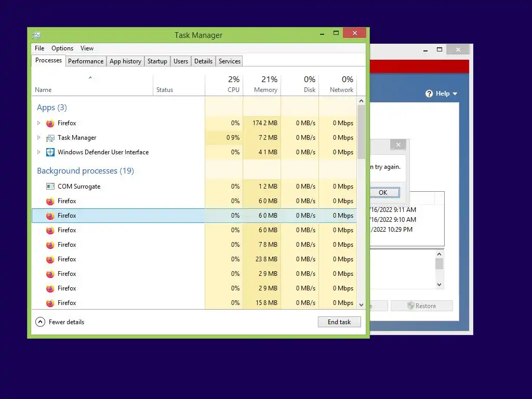Switch to the Services tab

229,61
